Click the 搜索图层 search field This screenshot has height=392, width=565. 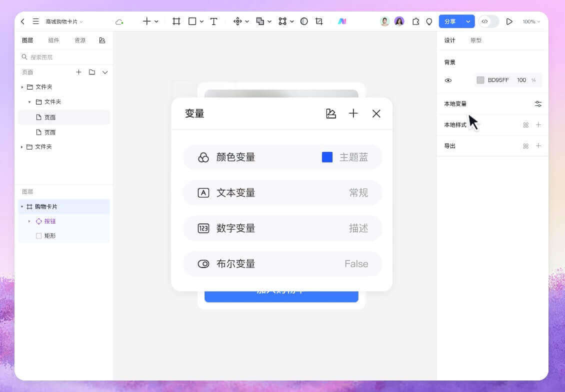click(x=60, y=57)
